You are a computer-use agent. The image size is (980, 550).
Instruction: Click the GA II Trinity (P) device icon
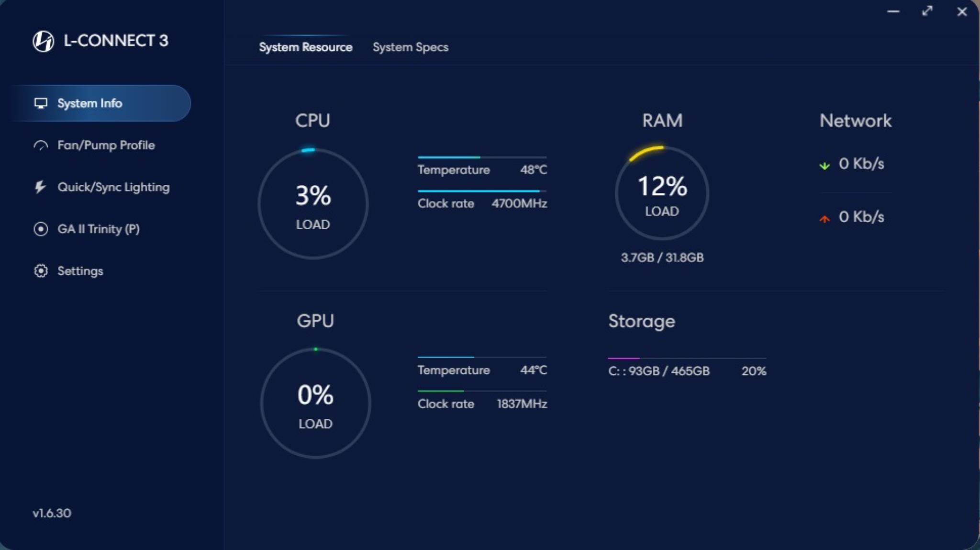41,229
